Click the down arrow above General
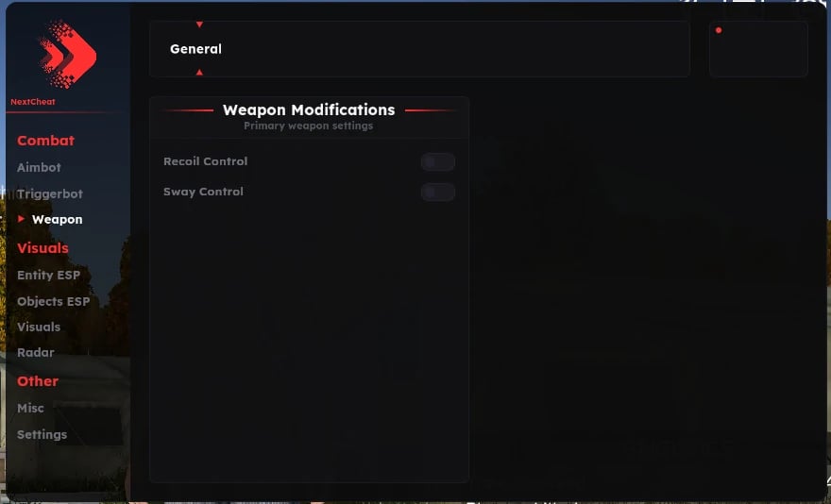The image size is (831, 504). tap(199, 25)
